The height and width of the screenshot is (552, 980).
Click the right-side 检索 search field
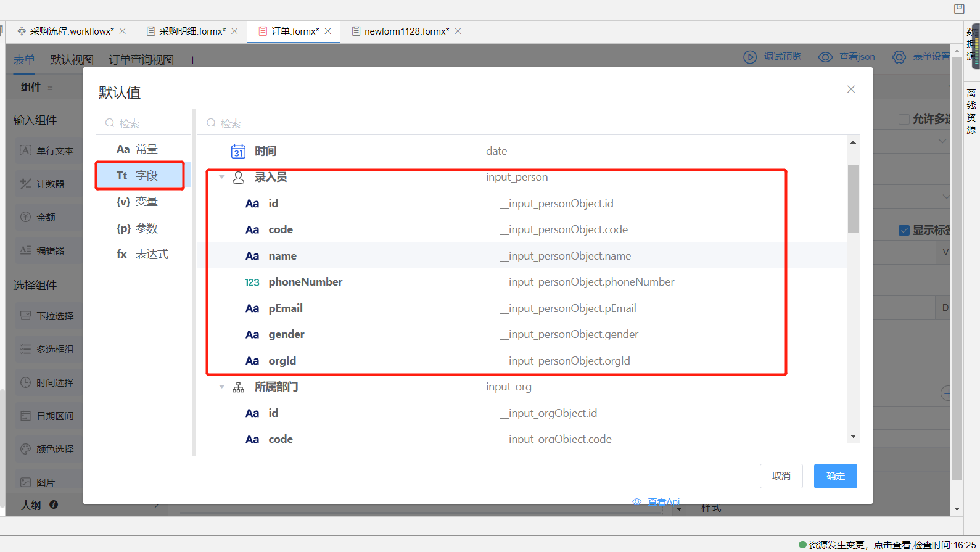[524, 123]
